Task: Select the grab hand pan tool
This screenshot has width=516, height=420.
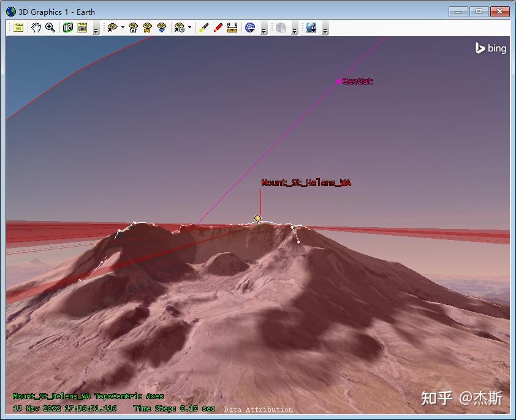Action: click(36, 28)
